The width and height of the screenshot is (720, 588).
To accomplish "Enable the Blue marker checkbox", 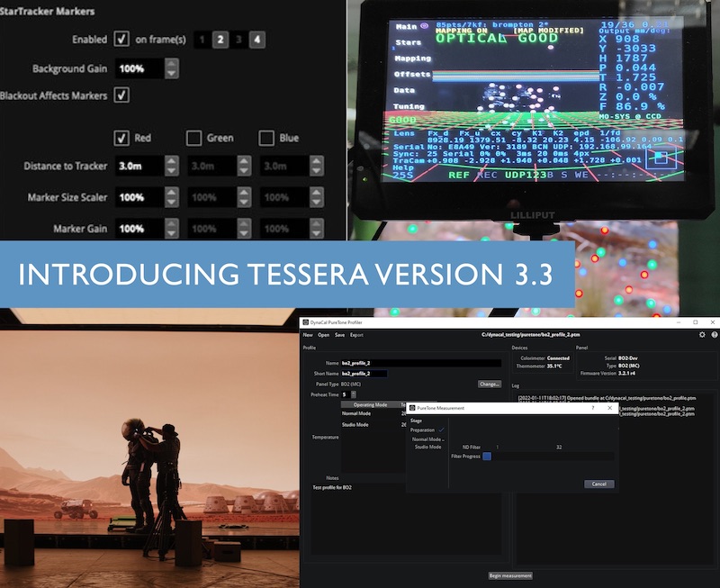I will click(266, 138).
